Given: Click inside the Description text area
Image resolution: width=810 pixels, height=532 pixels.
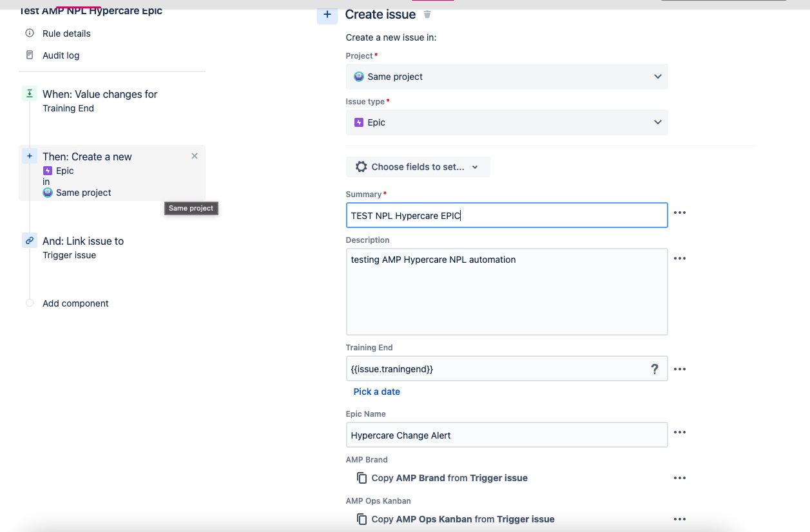Looking at the screenshot, I should 506,290.
